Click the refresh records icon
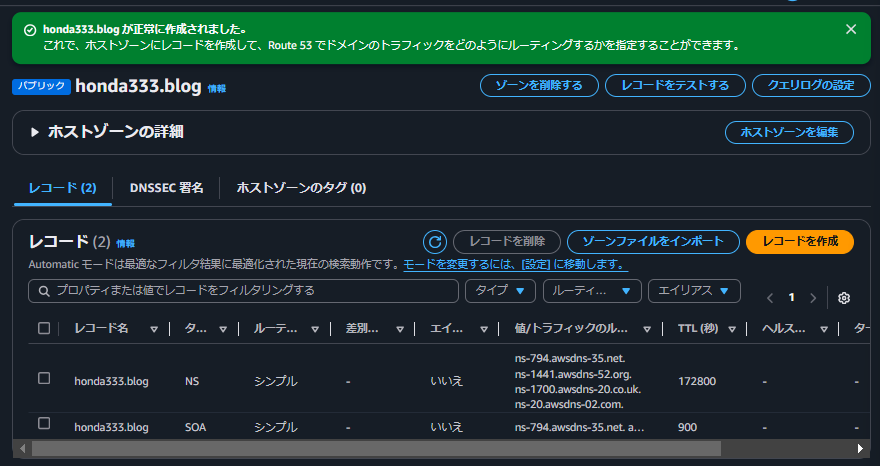The width and height of the screenshot is (880, 466). (435, 242)
